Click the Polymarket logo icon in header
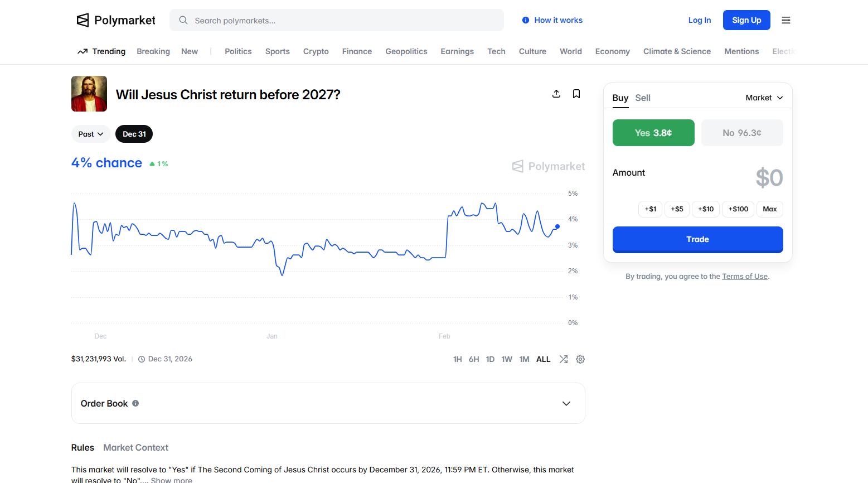868x483 pixels. [x=83, y=20]
